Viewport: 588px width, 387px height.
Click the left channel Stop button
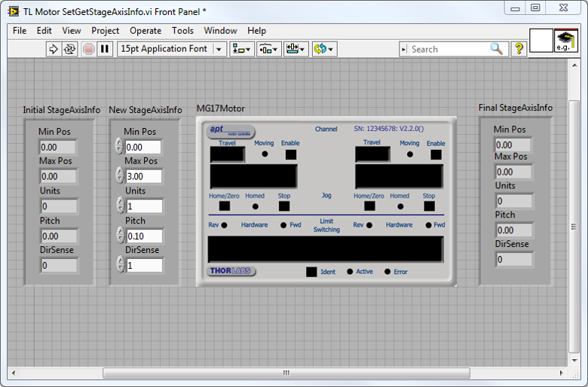tap(284, 206)
